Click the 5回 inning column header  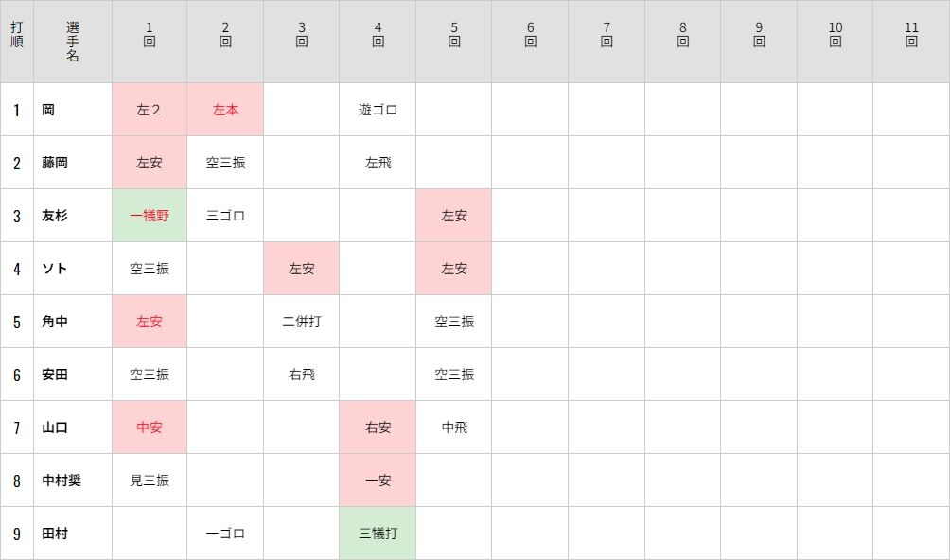pos(454,34)
